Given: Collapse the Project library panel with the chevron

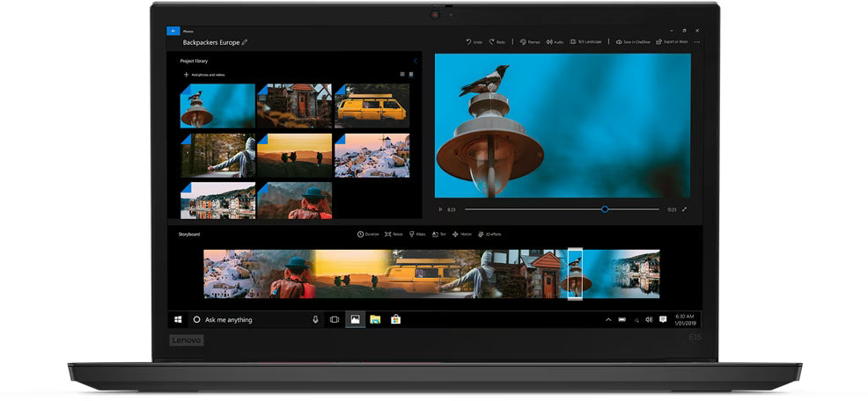Looking at the screenshot, I should 416,61.
